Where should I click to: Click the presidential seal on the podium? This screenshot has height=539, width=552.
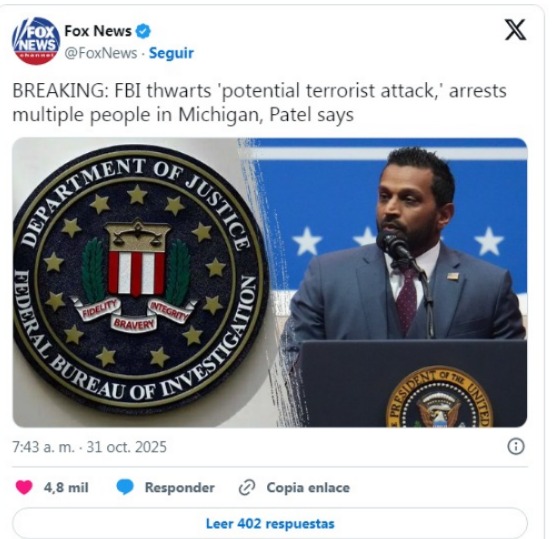(x=439, y=398)
